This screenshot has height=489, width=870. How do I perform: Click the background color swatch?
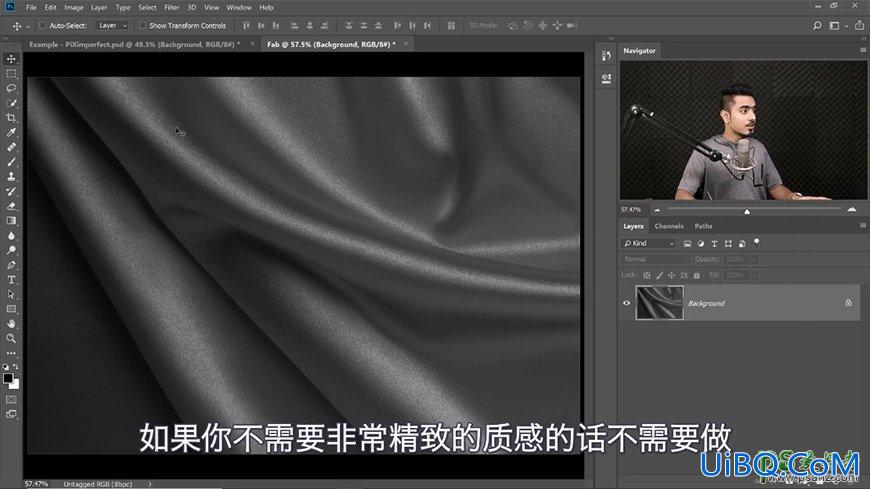(16, 385)
